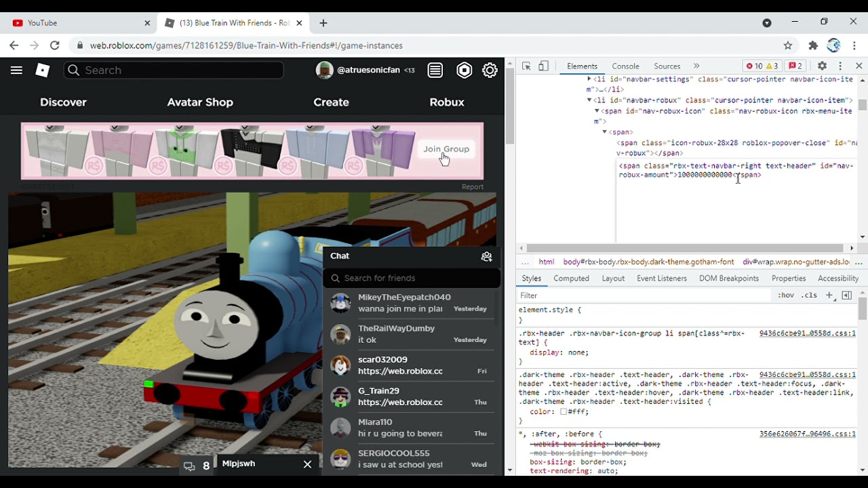Open the Roblox hamburger navigation menu
This screenshot has height=488, width=868.
pos(16,70)
